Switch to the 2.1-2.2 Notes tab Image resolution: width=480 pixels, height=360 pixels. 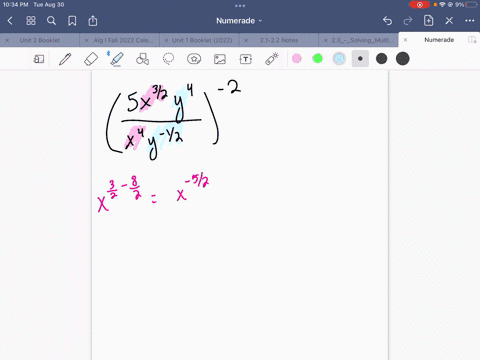pyautogui.click(x=279, y=40)
